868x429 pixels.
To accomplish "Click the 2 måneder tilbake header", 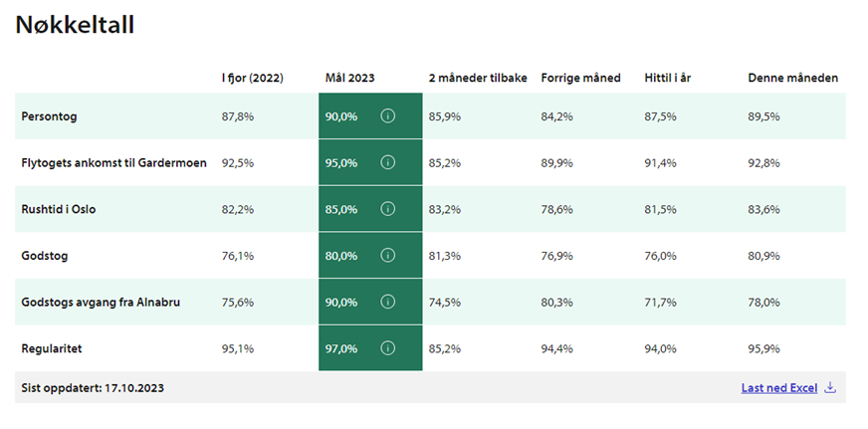I will 478,78.
